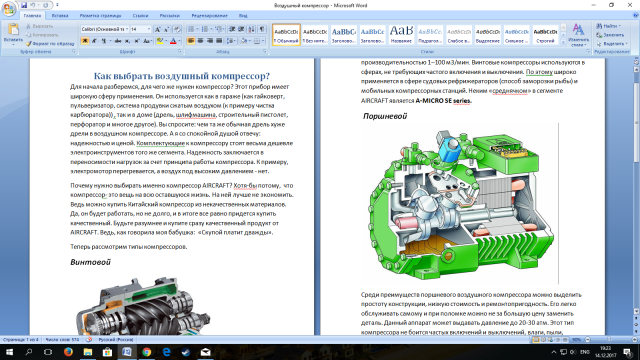Open Change Styles (Изменить стили) menu
This screenshot has height=360, width=640.
point(578,35)
